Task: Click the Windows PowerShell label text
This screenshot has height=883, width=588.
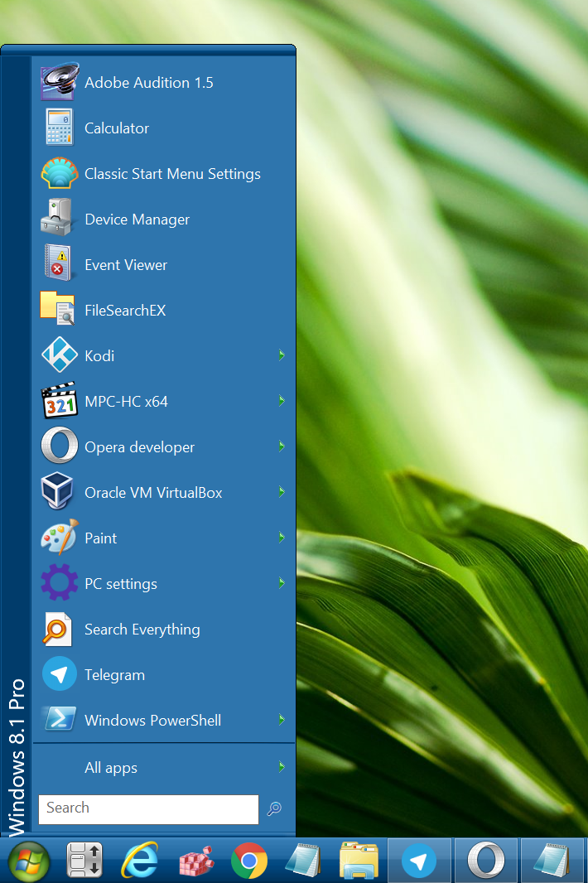Action: tap(152, 721)
